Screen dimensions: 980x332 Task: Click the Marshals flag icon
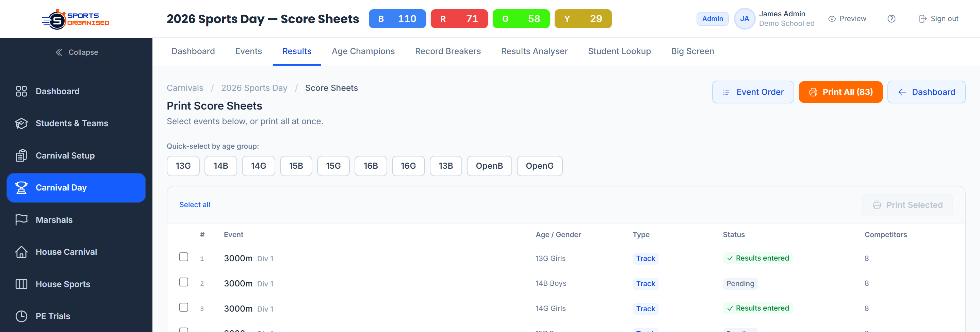pos(21,220)
